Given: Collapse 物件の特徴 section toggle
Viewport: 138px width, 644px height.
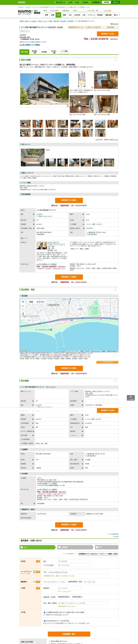Looking at the screenshot, I should coord(115,60).
